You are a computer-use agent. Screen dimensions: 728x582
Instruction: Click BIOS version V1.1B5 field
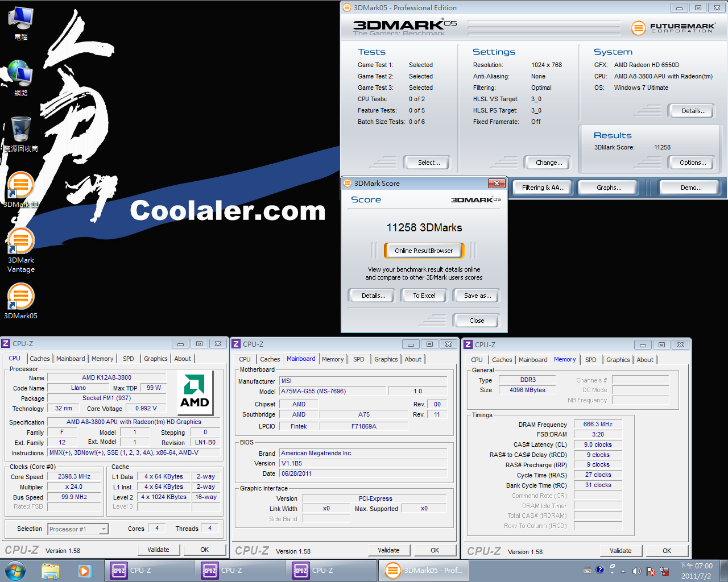[363, 463]
